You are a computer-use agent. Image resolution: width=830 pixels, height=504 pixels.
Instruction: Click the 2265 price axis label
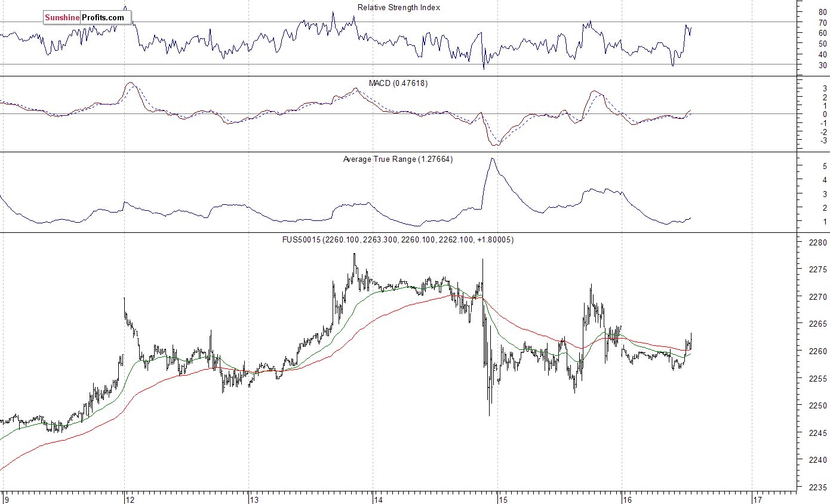tap(819, 324)
